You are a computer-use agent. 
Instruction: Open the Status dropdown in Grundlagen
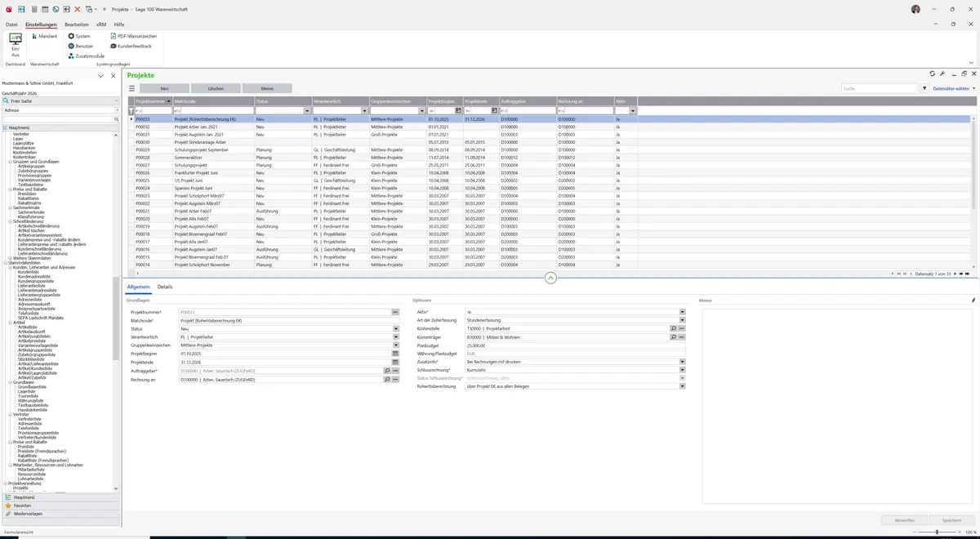coord(396,328)
